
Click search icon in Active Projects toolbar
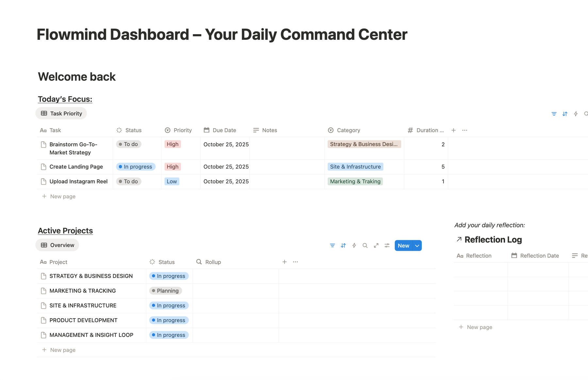[x=365, y=245]
